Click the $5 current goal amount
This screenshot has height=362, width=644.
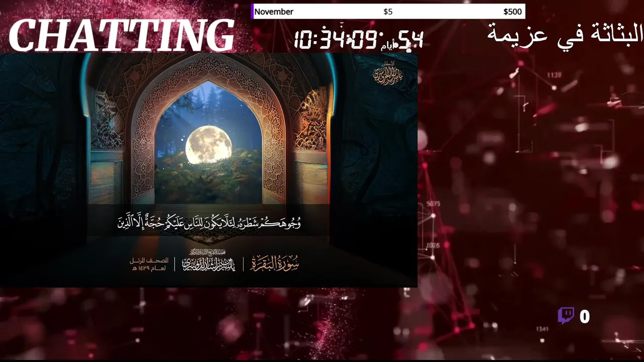(388, 12)
